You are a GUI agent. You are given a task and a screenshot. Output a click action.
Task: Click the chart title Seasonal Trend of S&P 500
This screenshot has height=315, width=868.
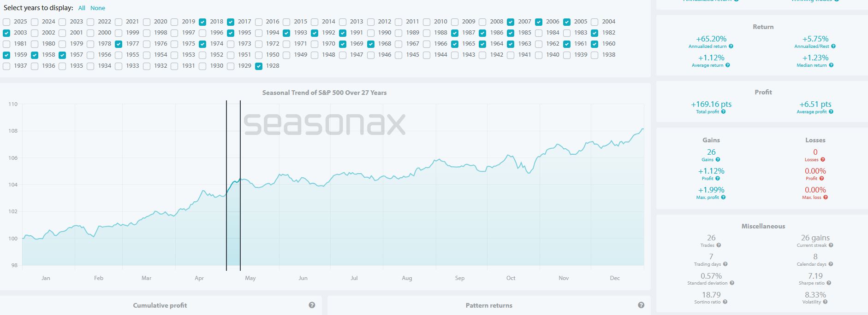pos(324,93)
